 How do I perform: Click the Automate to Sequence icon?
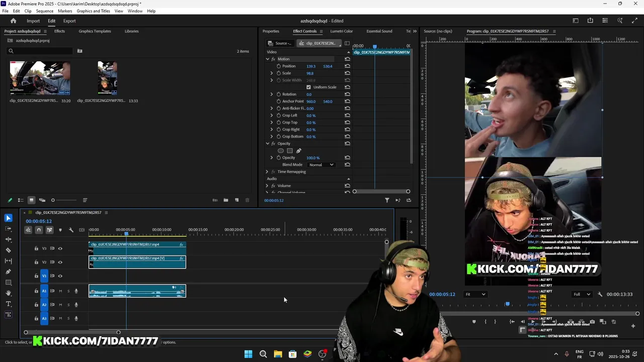pyautogui.click(x=215, y=200)
